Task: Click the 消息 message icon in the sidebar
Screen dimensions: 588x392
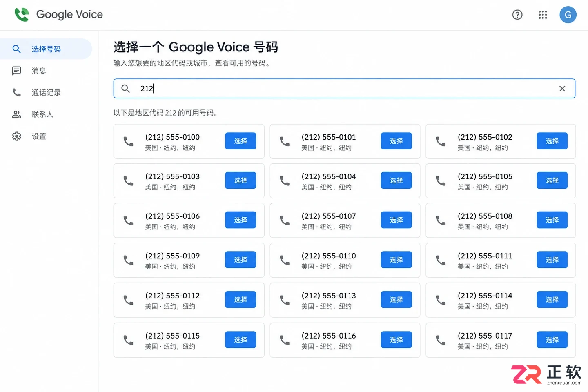Action: tap(16, 71)
